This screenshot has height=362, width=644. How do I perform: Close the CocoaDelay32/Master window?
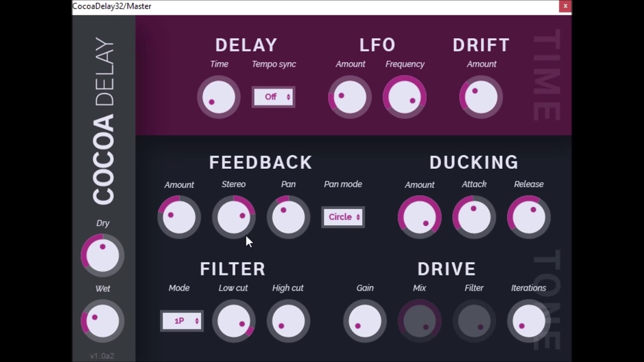(565, 6)
